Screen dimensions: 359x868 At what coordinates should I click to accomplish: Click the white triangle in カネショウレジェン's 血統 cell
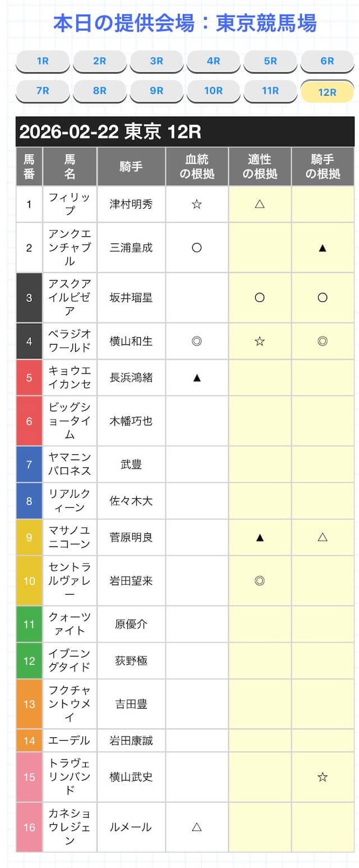(x=196, y=827)
